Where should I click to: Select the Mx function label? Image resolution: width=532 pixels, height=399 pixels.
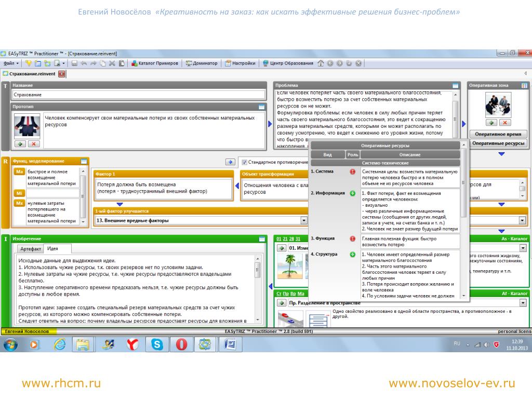coord(19,203)
